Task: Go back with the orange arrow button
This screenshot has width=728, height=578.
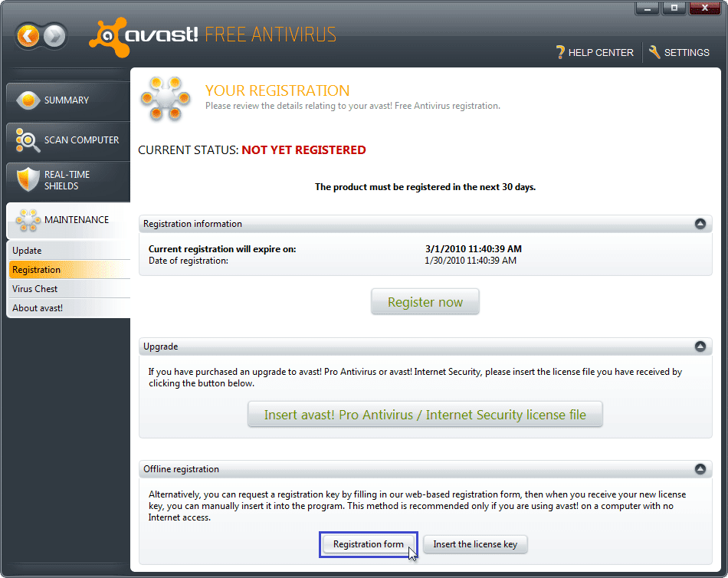Action: pos(28,36)
